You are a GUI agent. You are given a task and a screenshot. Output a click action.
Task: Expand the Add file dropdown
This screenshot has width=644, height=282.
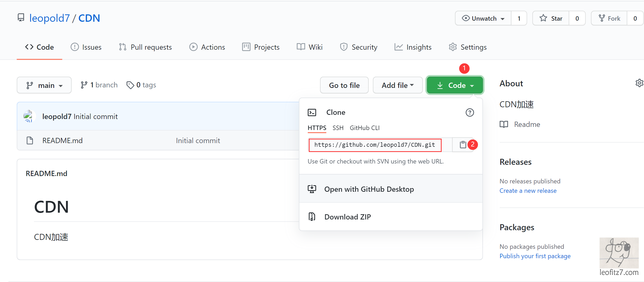click(x=398, y=85)
